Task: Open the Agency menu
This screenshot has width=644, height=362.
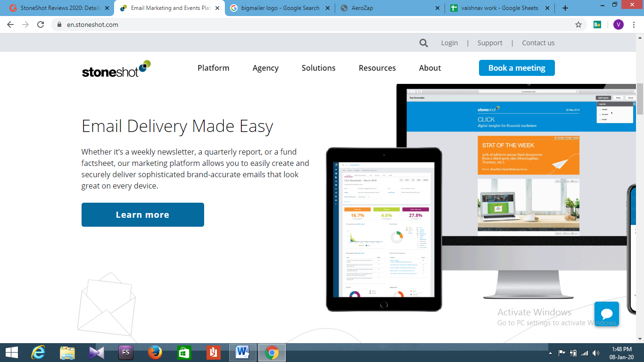Action: point(265,68)
